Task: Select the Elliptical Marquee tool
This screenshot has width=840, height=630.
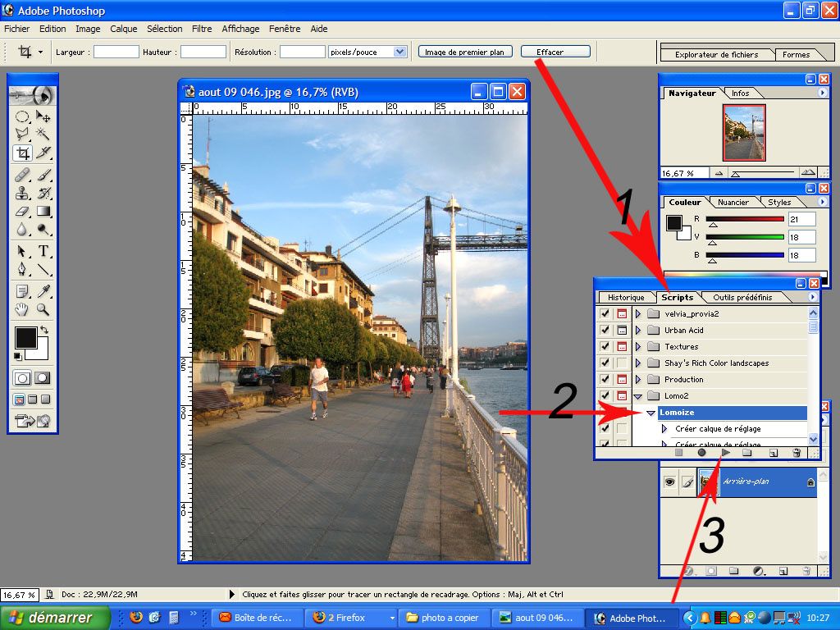Action: [x=22, y=116]
